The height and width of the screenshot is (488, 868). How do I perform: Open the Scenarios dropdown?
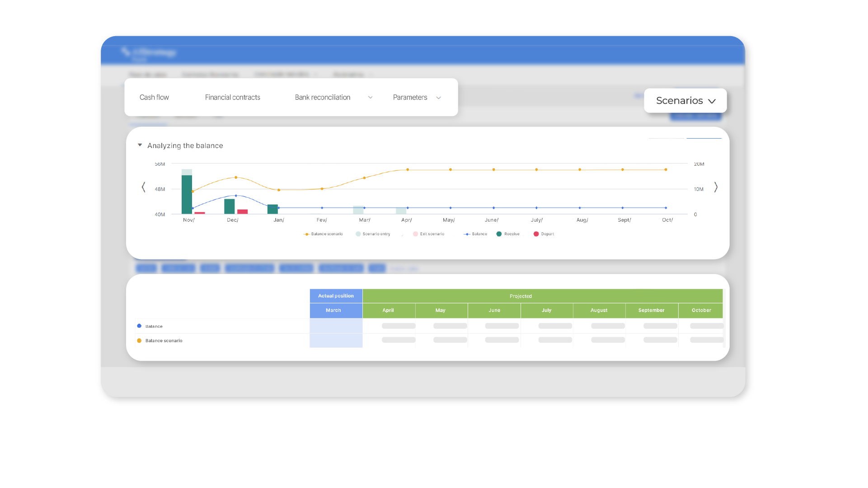[685, 101]
